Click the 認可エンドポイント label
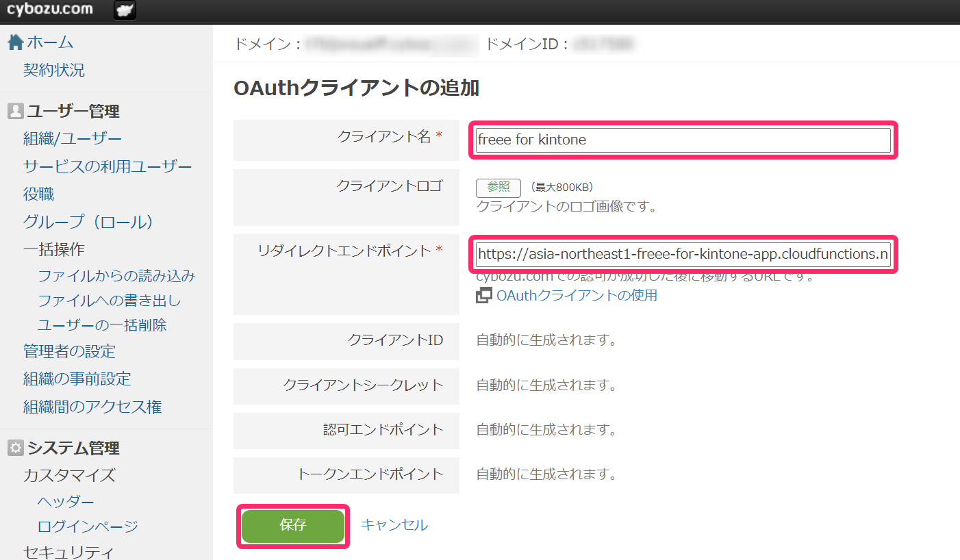 click(x=383, y=430)
